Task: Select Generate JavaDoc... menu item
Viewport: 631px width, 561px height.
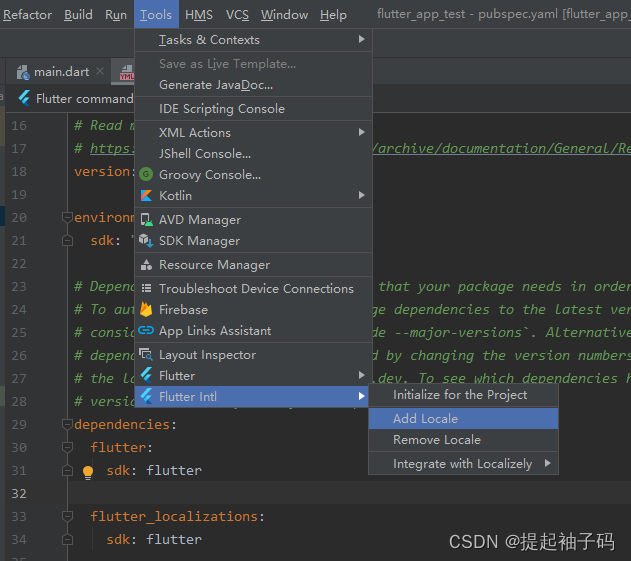Action: [x=253, y=85]
